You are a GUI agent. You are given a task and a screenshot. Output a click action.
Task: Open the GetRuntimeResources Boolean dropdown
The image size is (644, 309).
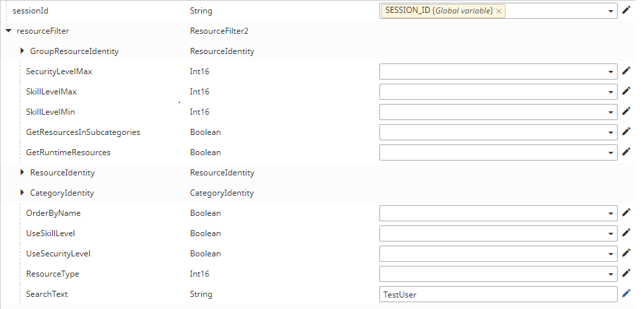(x=610, y=152)
